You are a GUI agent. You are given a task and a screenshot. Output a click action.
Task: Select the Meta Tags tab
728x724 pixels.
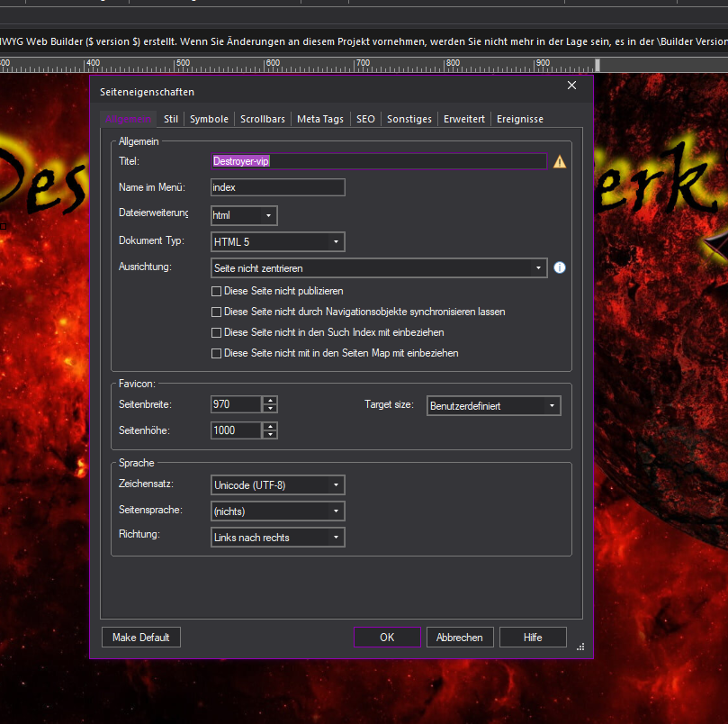click(x=320, y=119)
